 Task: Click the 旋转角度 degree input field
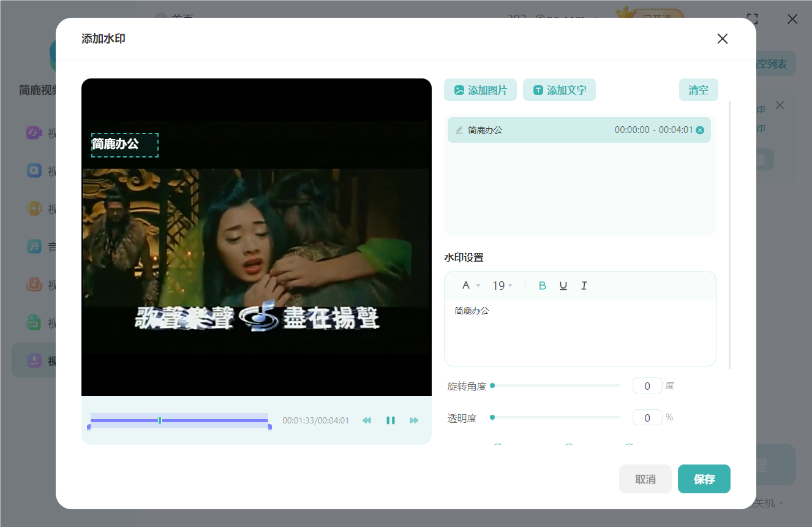pos(647,386)
